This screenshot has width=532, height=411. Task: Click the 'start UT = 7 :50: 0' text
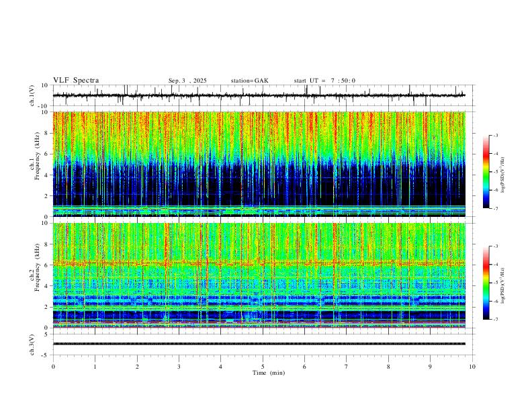coord(324,81)
